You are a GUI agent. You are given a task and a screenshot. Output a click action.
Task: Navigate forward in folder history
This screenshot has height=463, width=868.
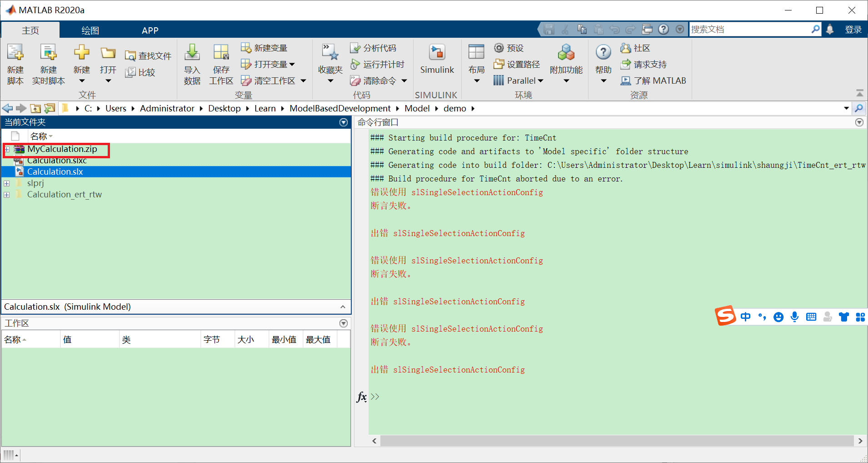pos(21,108)
